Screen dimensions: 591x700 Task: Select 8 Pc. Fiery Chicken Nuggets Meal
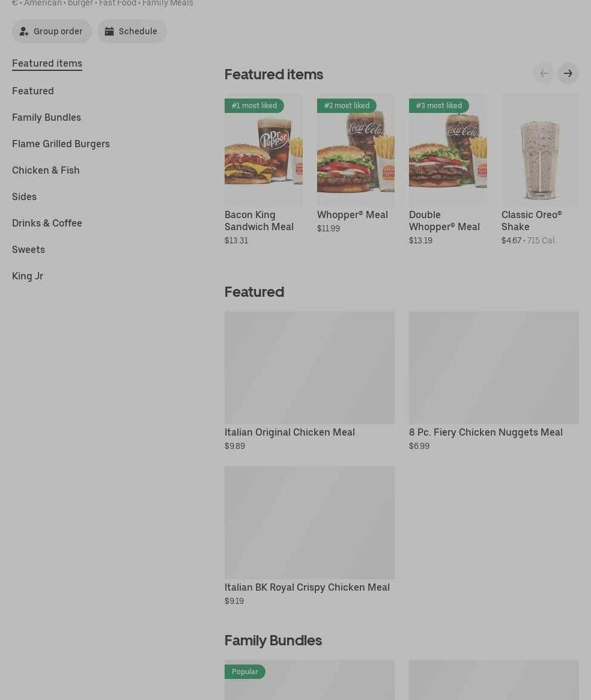[x=494, y=382]
